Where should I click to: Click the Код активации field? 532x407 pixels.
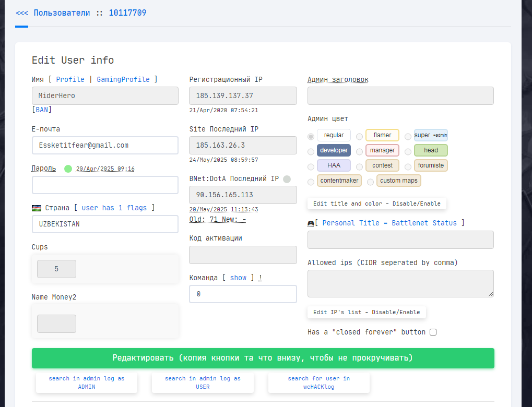(x=243, y=255)
